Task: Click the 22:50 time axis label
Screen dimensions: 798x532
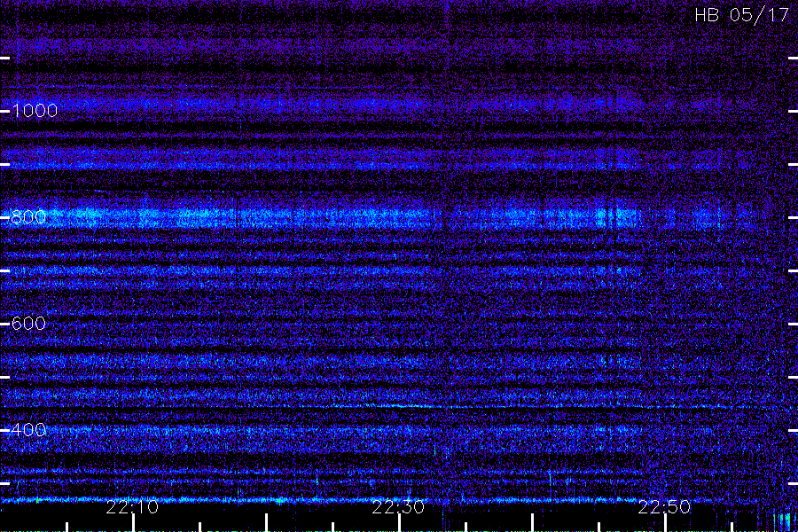Action: [x=664, y=507]
